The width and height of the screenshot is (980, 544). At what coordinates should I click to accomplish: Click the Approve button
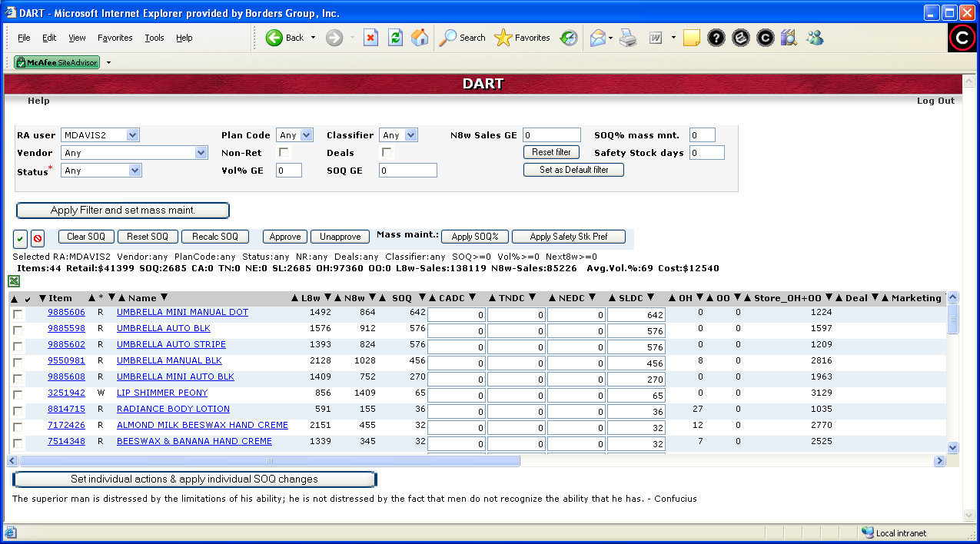click(x=285, y=237)
